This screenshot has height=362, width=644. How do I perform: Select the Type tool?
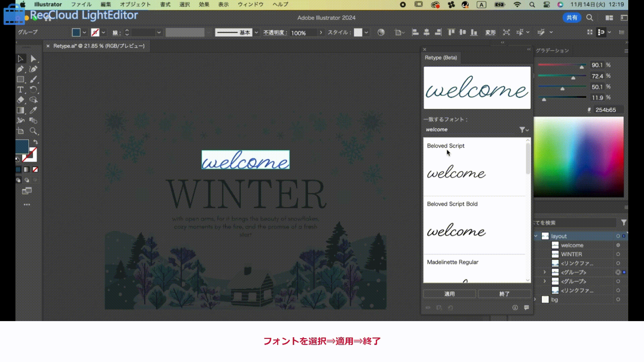[x=20, y=89]
